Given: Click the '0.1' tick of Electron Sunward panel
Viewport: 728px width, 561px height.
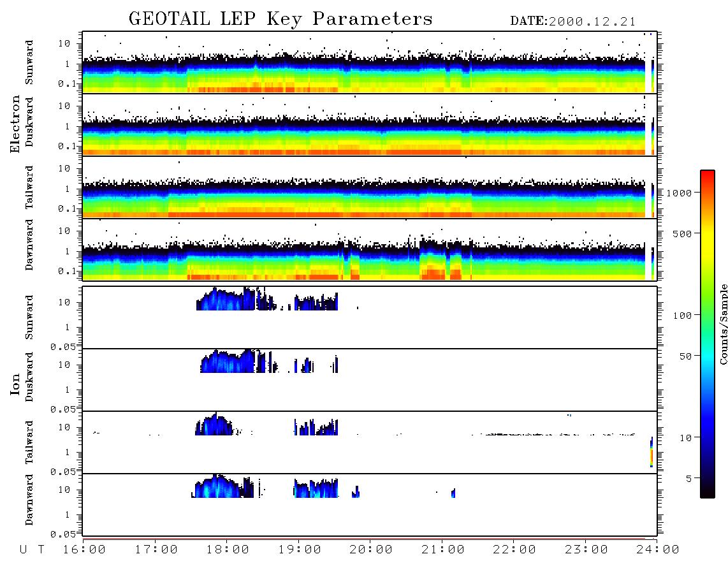Looking at the screenshot, I should 67,84.
